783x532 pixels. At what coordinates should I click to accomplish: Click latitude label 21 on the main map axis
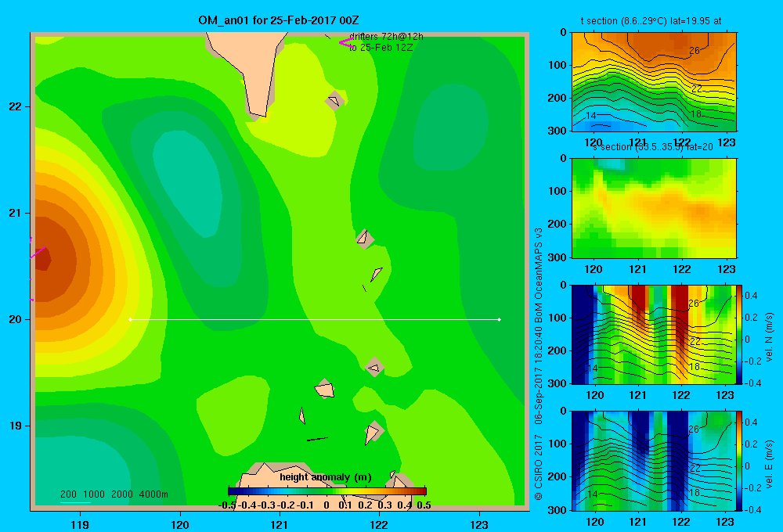[x=15, y=213]
